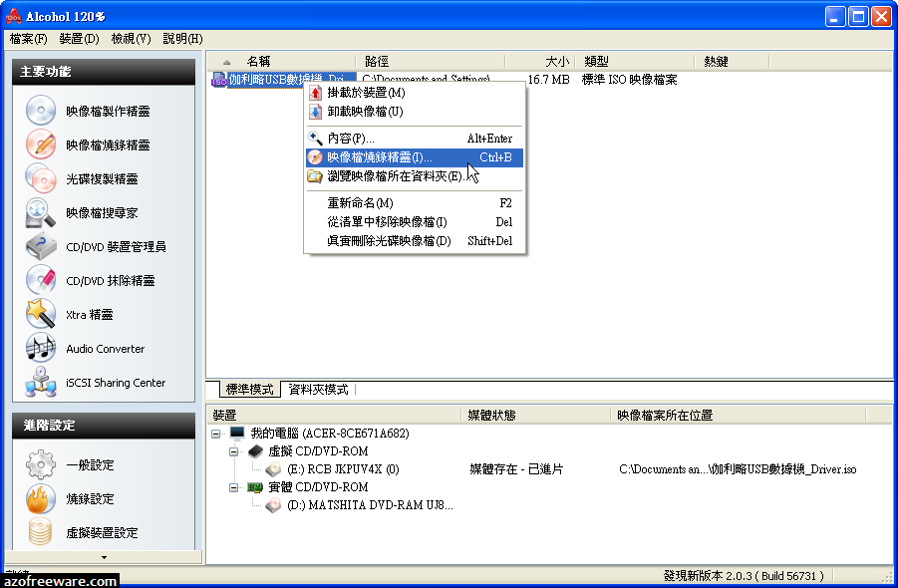
Task: Open the 裝置(D) menu
Action: click(79, 38)
